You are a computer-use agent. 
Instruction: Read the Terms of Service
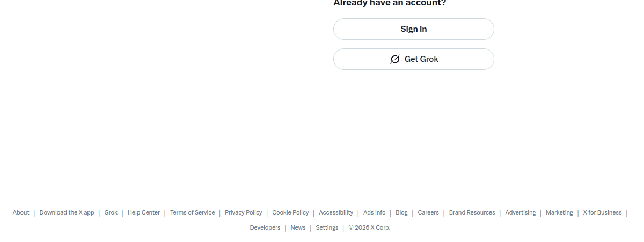(192, 212)
